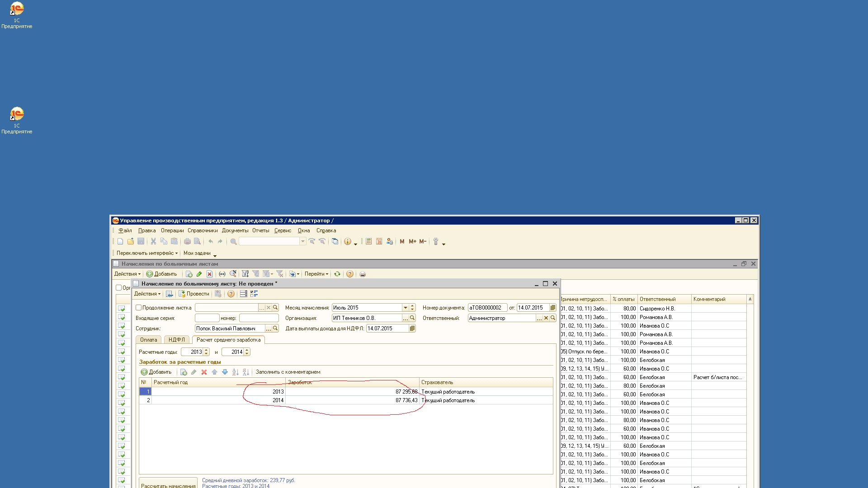
Task: Expand the Месяц начисления dropdown
Action: pos(405,308)
